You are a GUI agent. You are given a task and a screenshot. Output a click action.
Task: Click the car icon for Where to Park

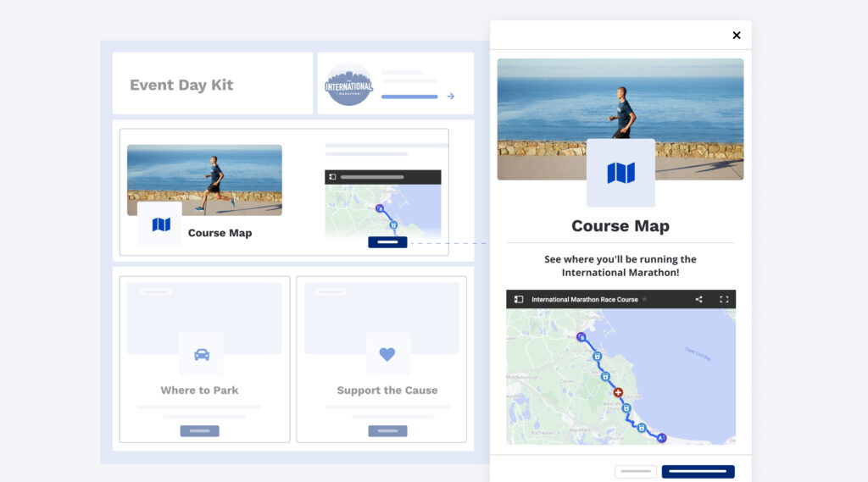pyautogui.click(x=202, y=354)
